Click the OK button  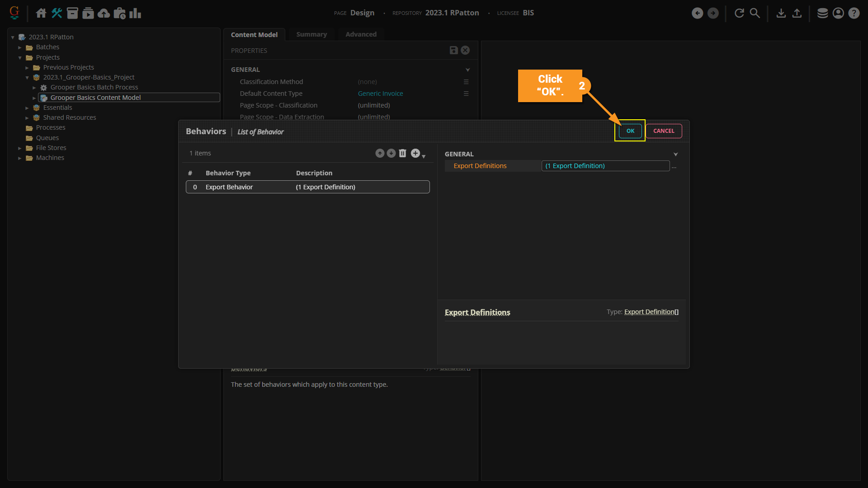pyautogui.click(x=630, y=131)
